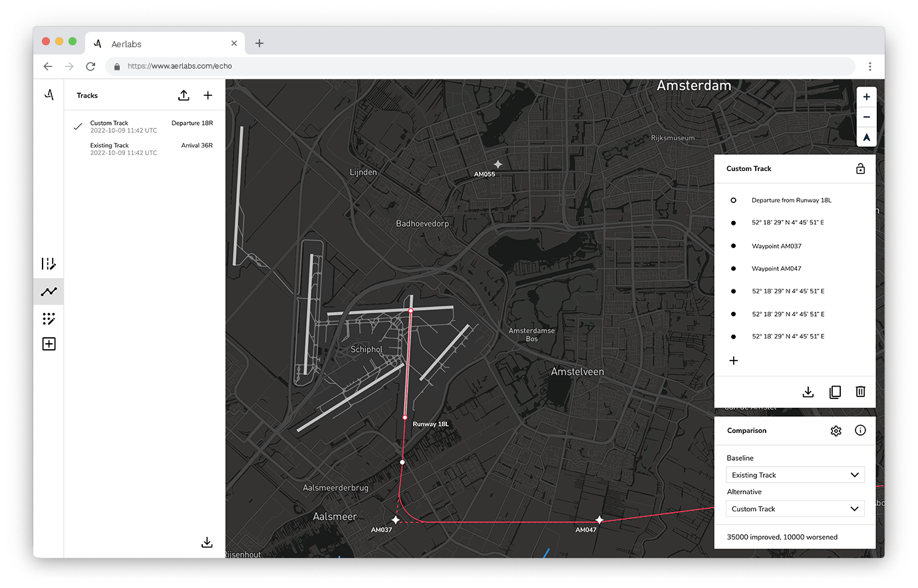The width and height of the screenshot is (918, 588).
Task: Click AM037 waypoint star on map
Action: point(396,519)
